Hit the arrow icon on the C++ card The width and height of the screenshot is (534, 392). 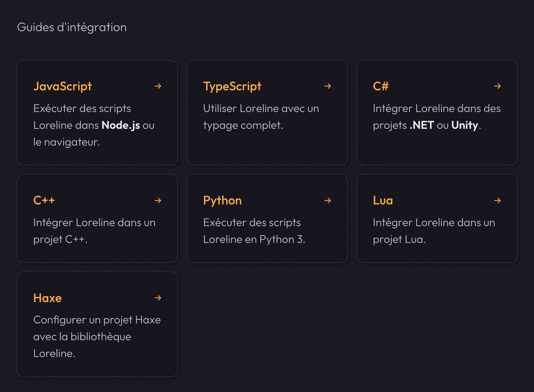click(x=158, y=201)
